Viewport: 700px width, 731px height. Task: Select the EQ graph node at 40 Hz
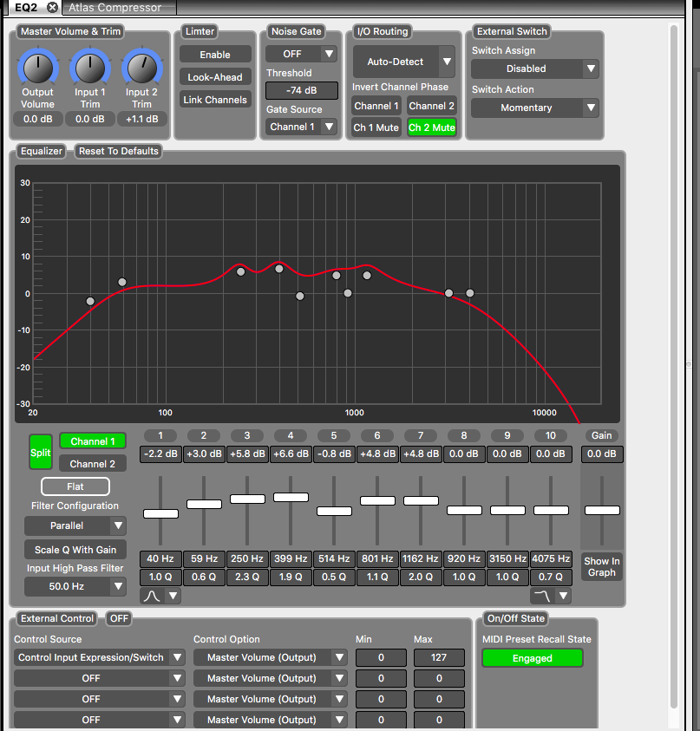coord(90,301)
